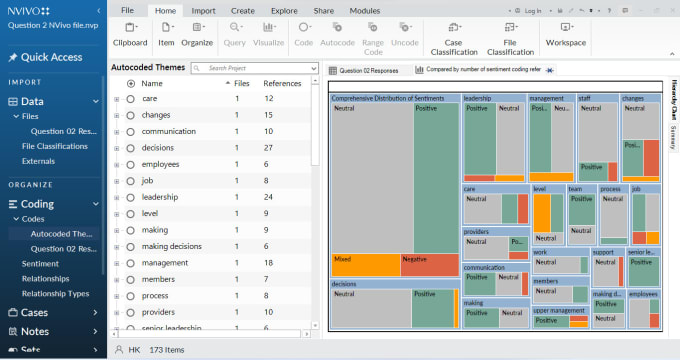Open Quick Access pin section
The width and height of the screenshot is (680, 360).
coord(45,57)
